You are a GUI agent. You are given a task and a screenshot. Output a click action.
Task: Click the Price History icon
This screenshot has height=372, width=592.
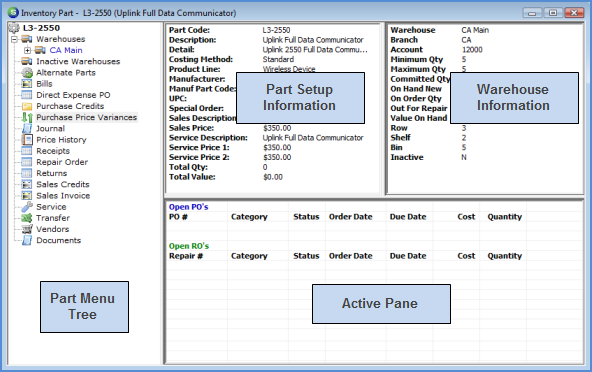tap(26, 140)
